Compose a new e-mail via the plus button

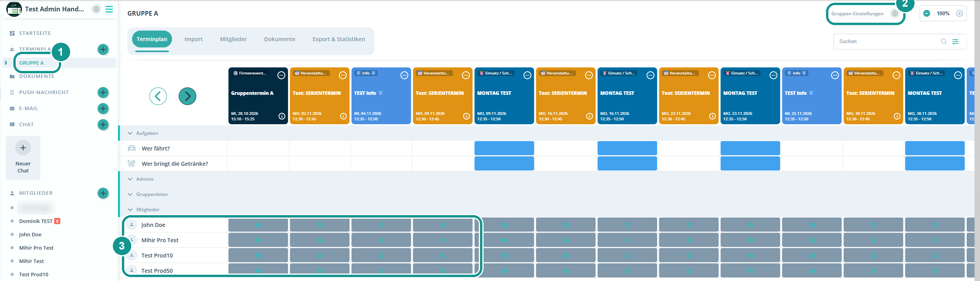(x=103, y=109)
